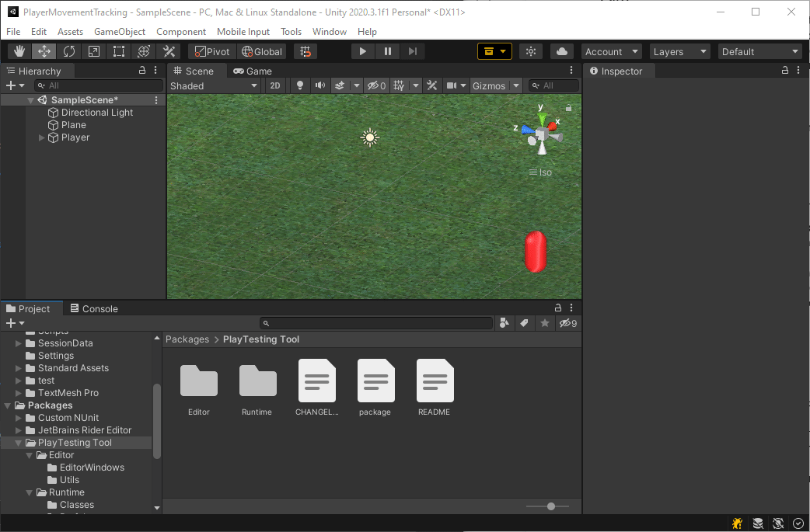Pause the game playback

tap(387, 51)
